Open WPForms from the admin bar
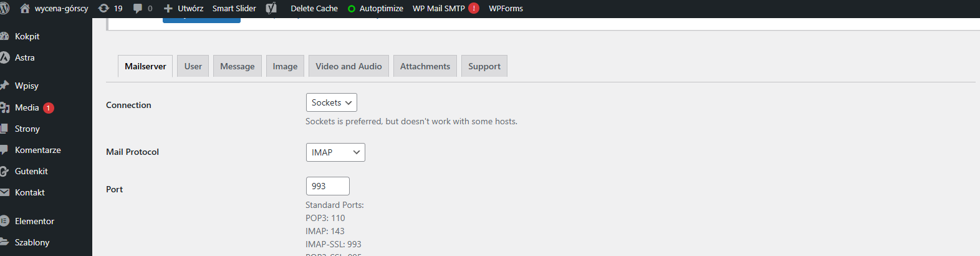The image size is (980, 256). pyautogui.click(x=506, y=8)
